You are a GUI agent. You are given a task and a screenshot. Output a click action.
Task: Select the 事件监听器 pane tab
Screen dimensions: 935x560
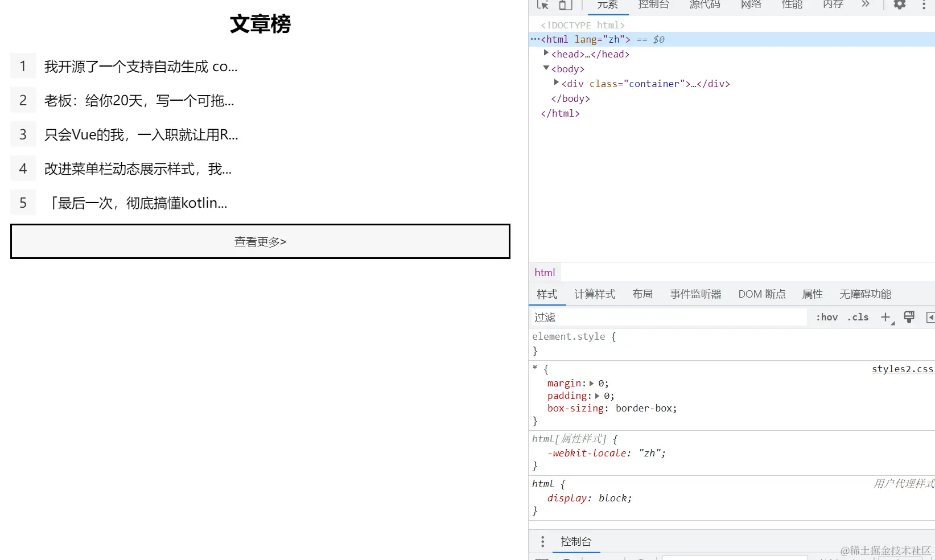[x=695, y=294]
